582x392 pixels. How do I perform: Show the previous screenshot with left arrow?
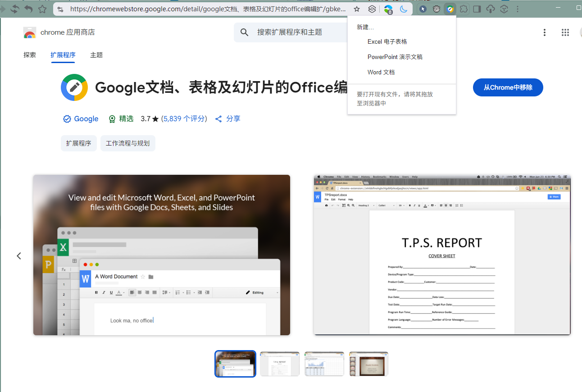(x=19, y=256)
